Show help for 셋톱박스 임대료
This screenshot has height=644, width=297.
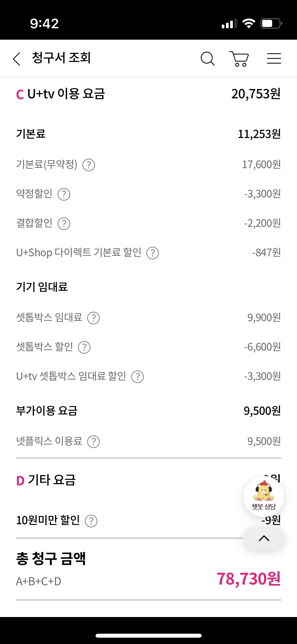click(x=93, y=318)
